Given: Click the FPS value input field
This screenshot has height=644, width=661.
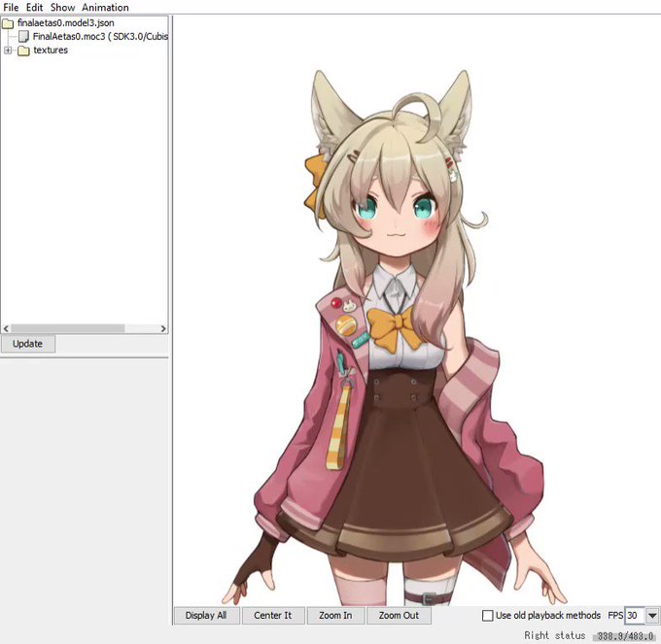Looking at the screenshot, I should [x=634, y=616].
